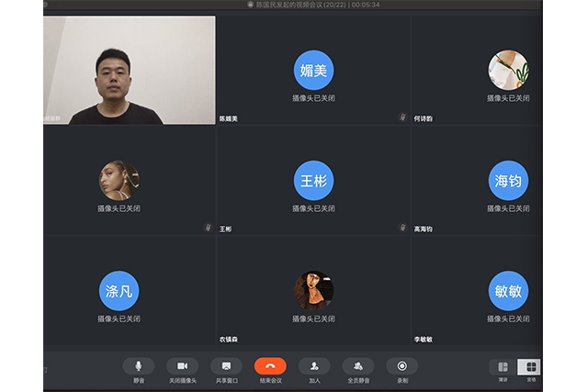588x392 pixels.
Task: End the meeting with red 结束会议 button
Action: [270, 366]
